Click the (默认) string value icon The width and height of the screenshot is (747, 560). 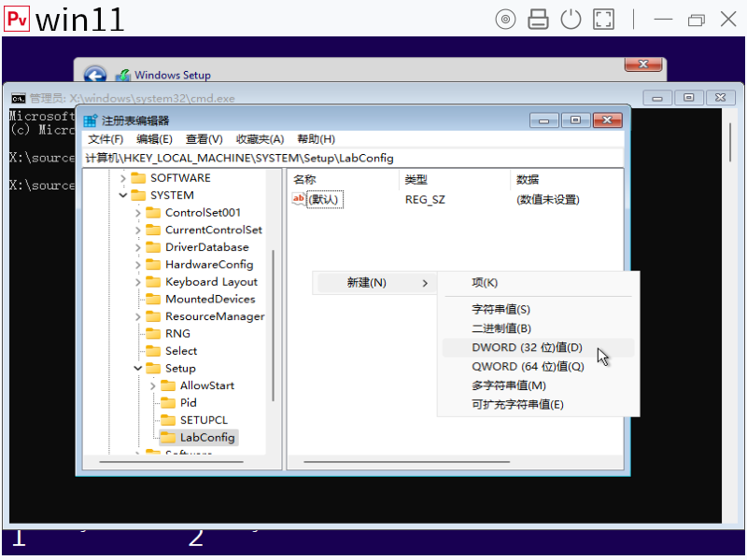tap(299, 199)
